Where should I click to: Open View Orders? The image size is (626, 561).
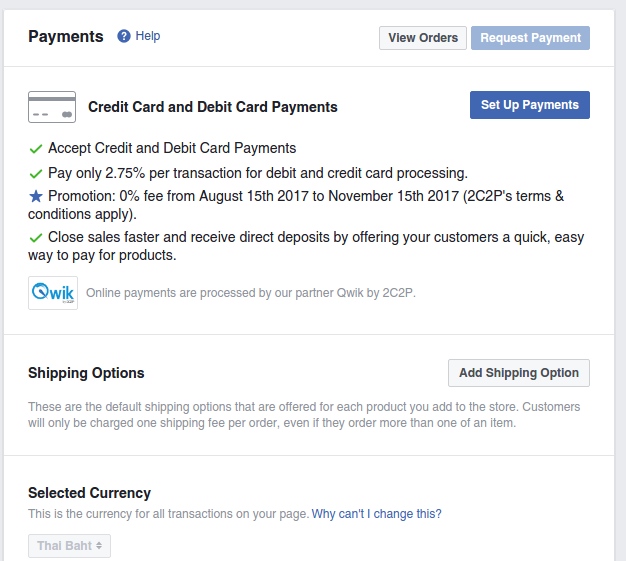423,38
